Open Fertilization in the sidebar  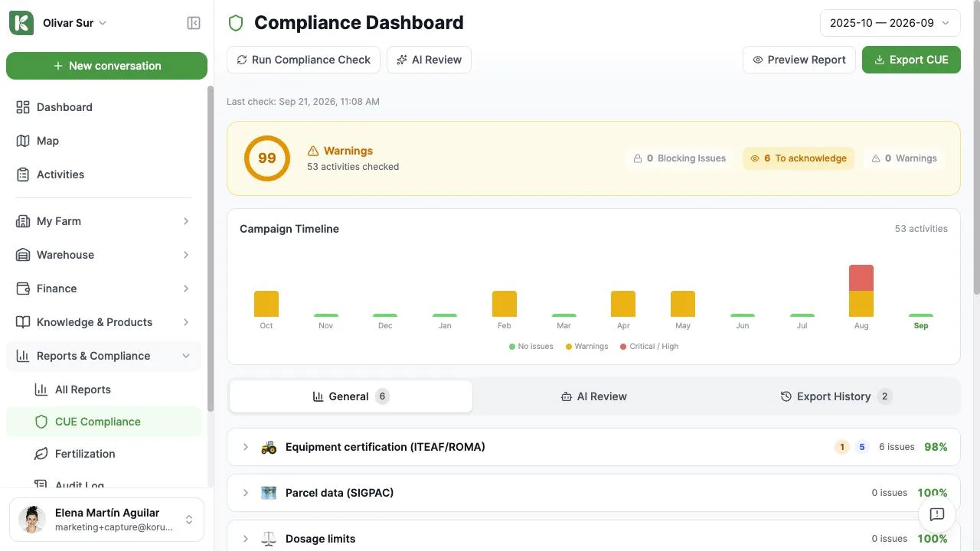103,454
